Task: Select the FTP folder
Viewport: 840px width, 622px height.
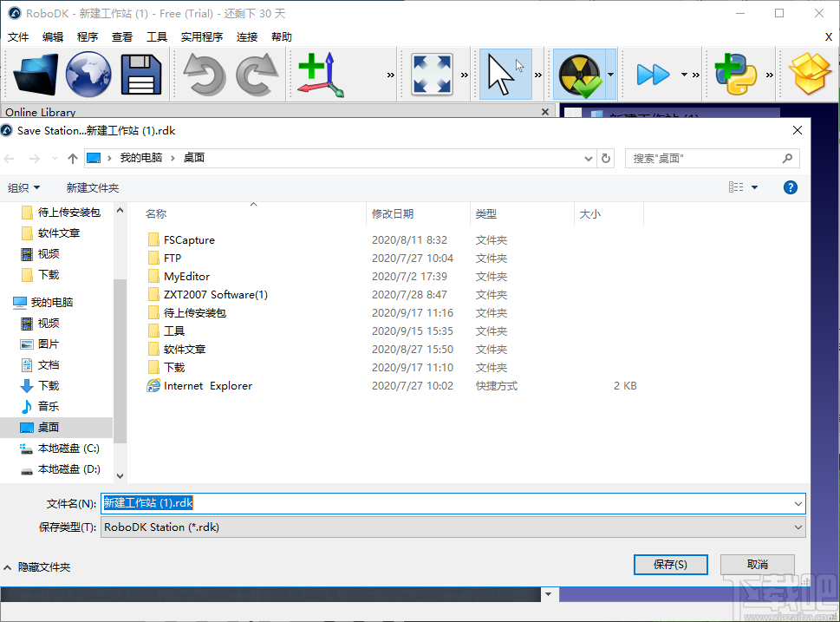Action: click(173, 259)
